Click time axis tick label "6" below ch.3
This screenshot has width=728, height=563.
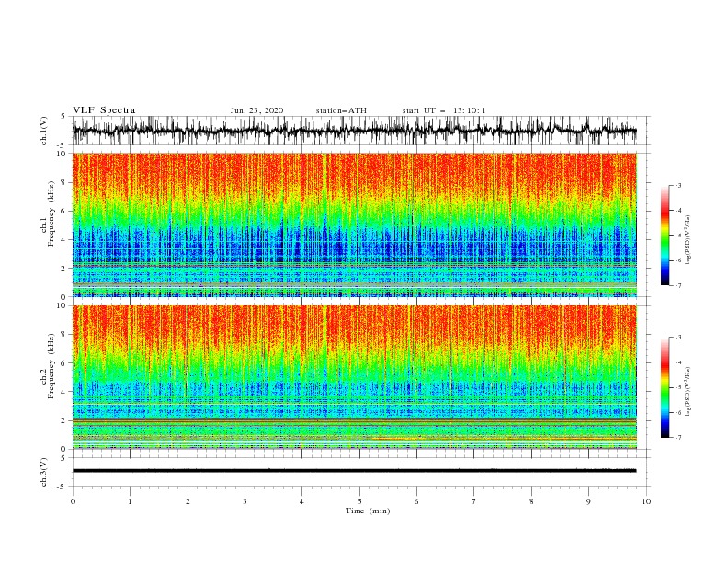click(x=416, y=501)
